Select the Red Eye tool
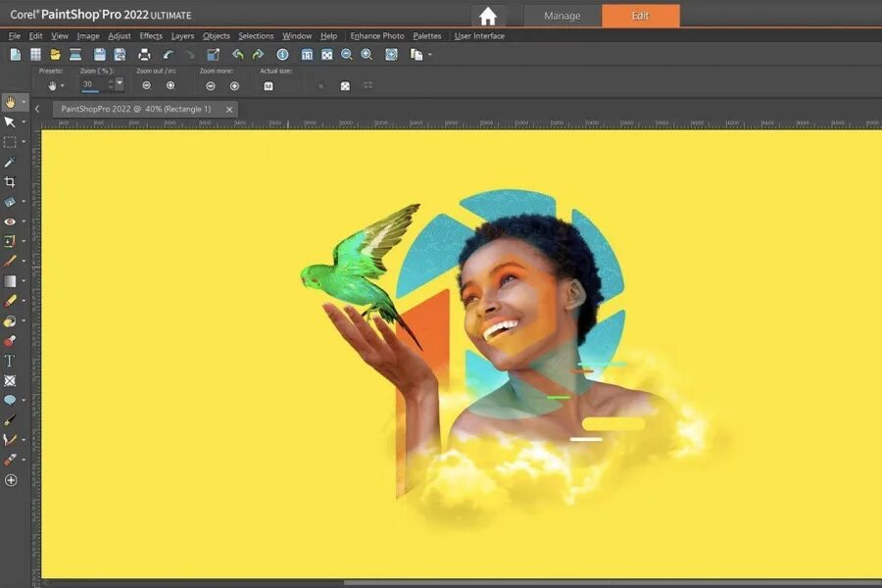 [10, 221]
